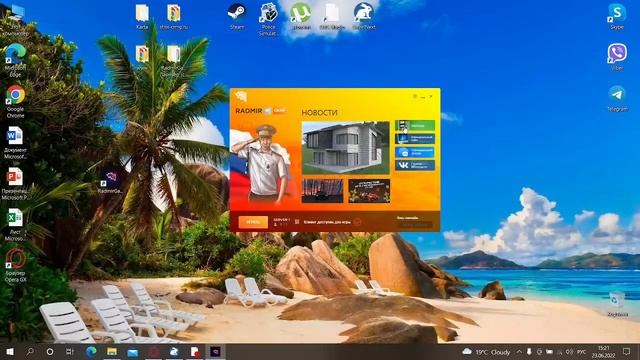Open the red car news thumbnail
The image size is (640, 360).
(x=369, y=191)
